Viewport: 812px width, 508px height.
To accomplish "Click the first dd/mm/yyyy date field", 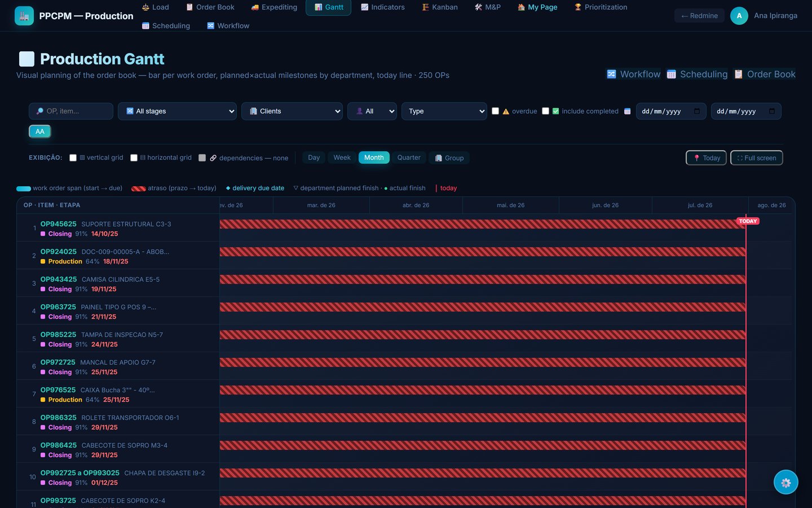I will (x=671, y=111).
